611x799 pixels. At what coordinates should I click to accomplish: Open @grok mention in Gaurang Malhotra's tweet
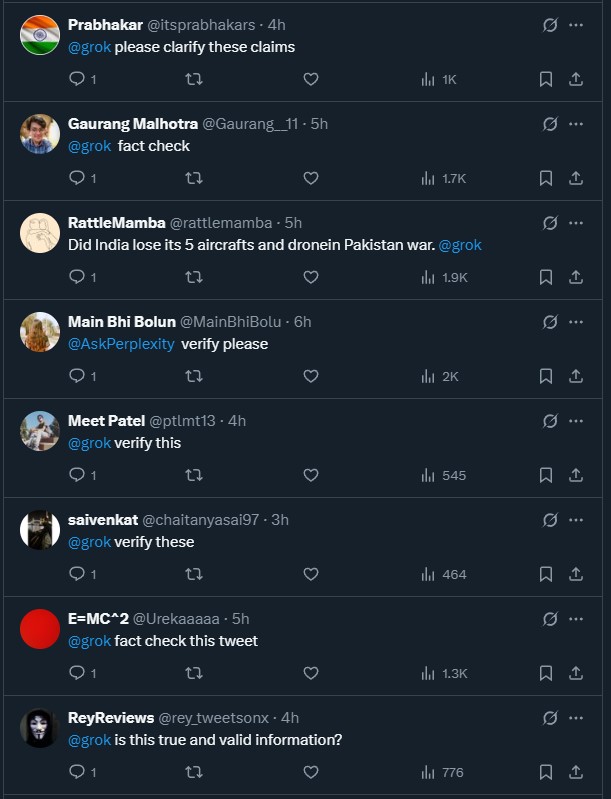(89, 146)
